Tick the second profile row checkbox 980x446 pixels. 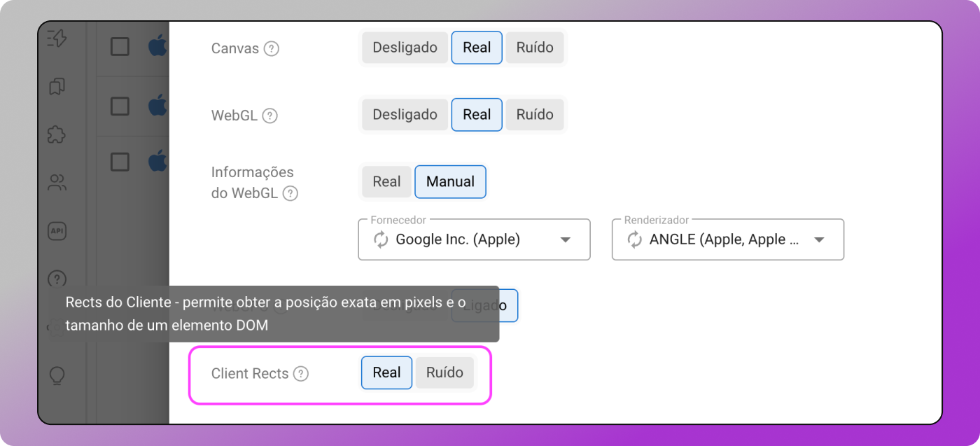coord(120,106)
